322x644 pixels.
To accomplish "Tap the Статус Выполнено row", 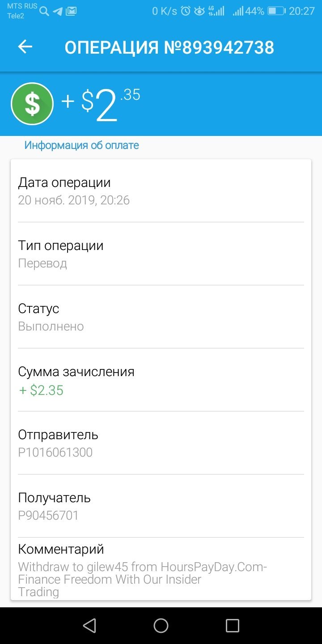I will [x=161, y=317].
